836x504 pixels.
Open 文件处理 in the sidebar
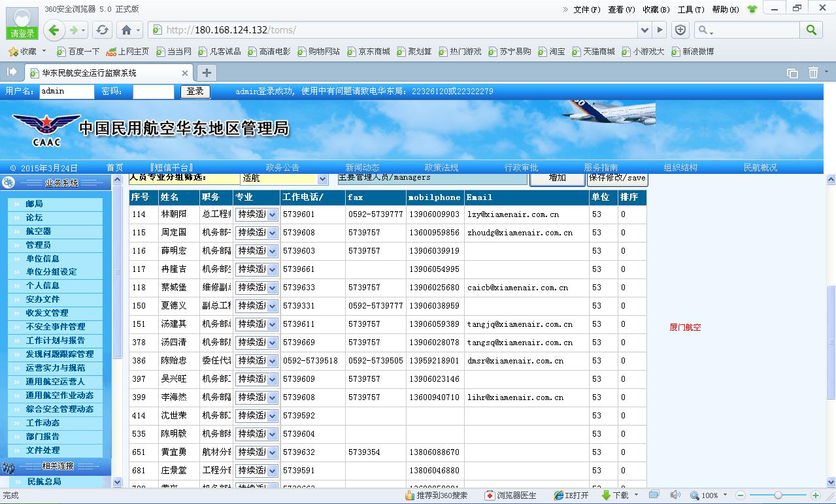[42, 450]
